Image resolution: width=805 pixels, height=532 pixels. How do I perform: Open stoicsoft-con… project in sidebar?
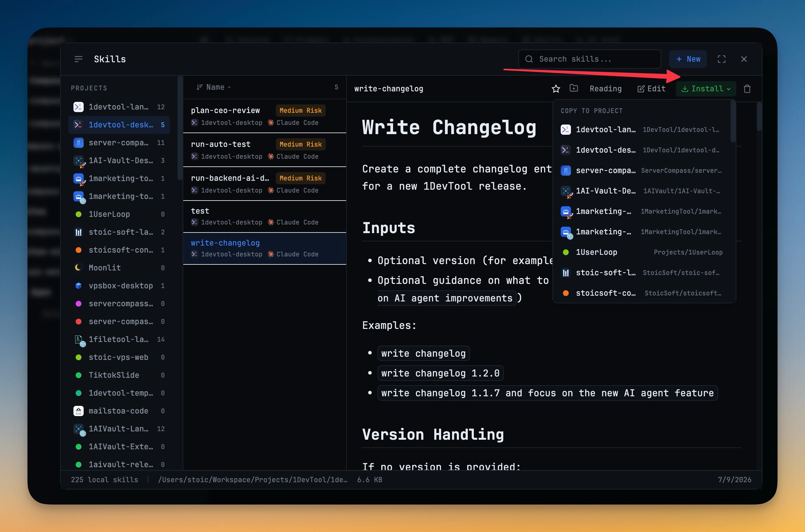tap(119, 250)
